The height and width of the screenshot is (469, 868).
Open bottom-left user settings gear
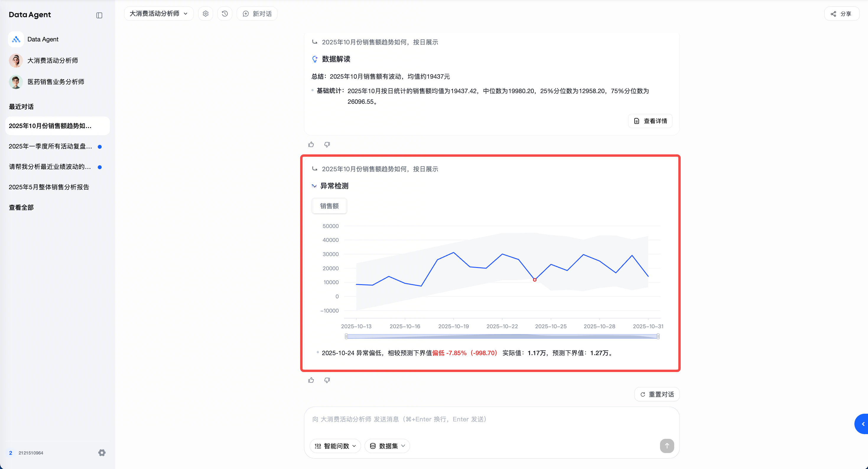[102, 452]
